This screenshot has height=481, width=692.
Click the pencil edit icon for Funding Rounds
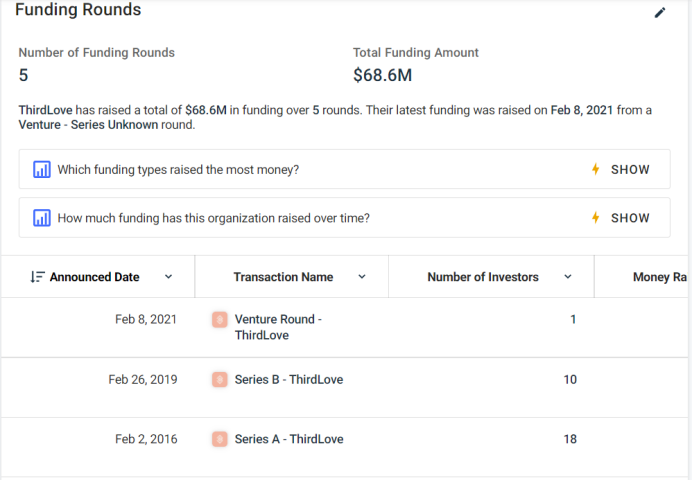pyautogui.click(x=660, y=12)
